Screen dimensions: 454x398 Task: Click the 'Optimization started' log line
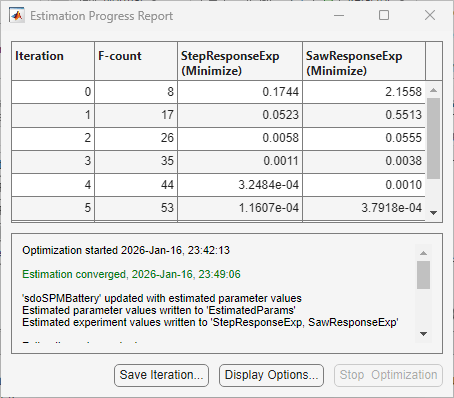pos(126,250)
